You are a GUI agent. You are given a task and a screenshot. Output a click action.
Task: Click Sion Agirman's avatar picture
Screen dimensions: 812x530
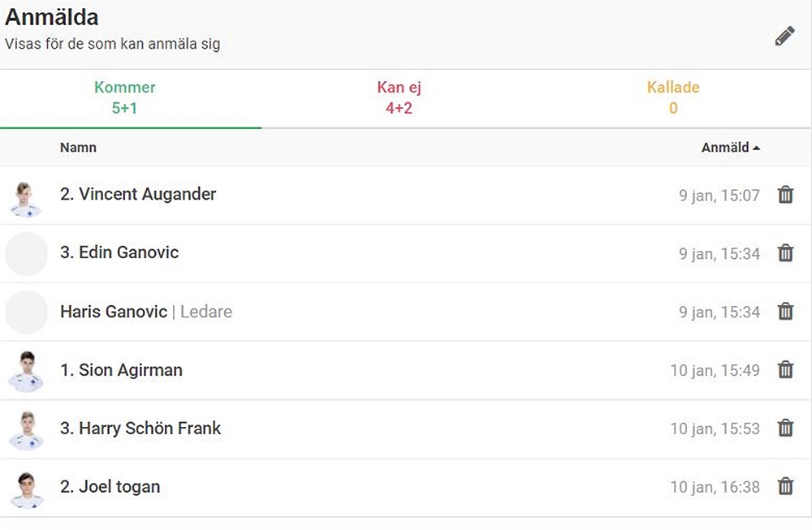coord(26,372)
